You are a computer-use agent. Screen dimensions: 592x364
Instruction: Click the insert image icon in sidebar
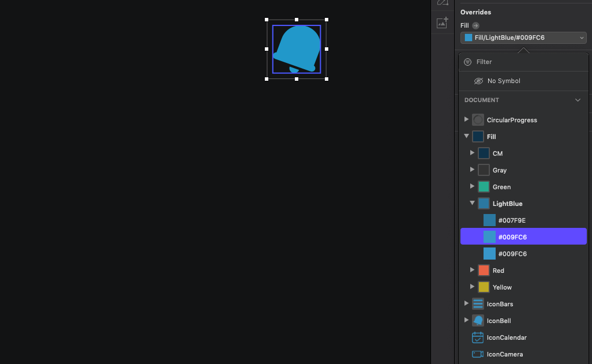coord(443,22)
